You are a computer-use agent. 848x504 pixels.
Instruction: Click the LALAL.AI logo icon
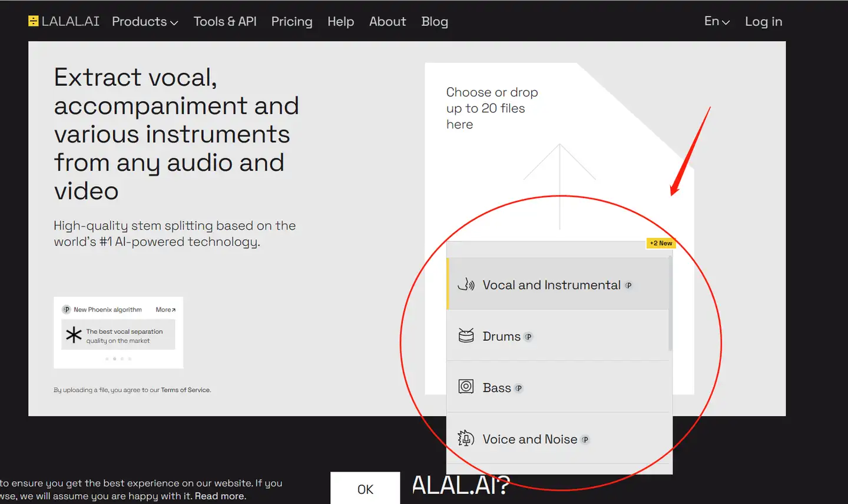34,21
